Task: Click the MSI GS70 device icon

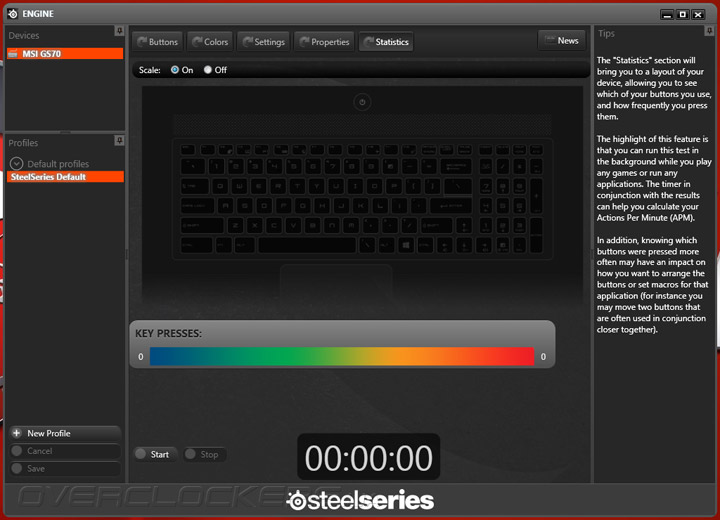Action: coord(13,54)
